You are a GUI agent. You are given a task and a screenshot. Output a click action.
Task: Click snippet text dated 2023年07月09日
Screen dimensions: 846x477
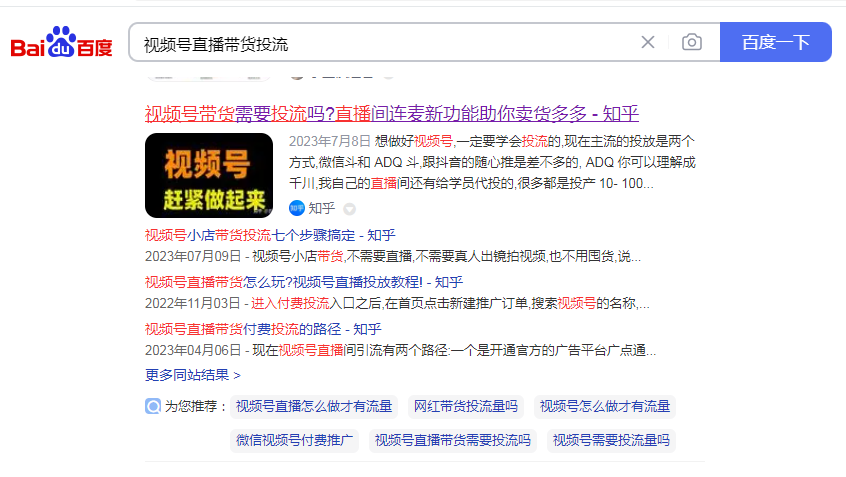pos(393,256)
